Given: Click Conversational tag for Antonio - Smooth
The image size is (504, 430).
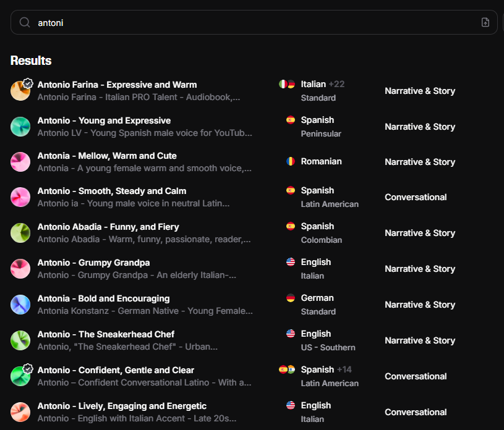Looking at the screenshot, I should point(416,197).
